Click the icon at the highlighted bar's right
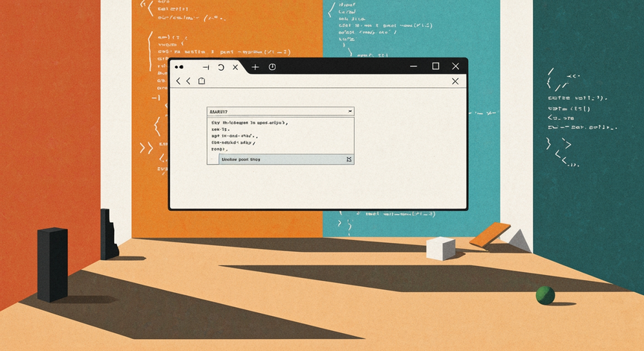Viewport: 644px width, 351px height. point(349,159)
